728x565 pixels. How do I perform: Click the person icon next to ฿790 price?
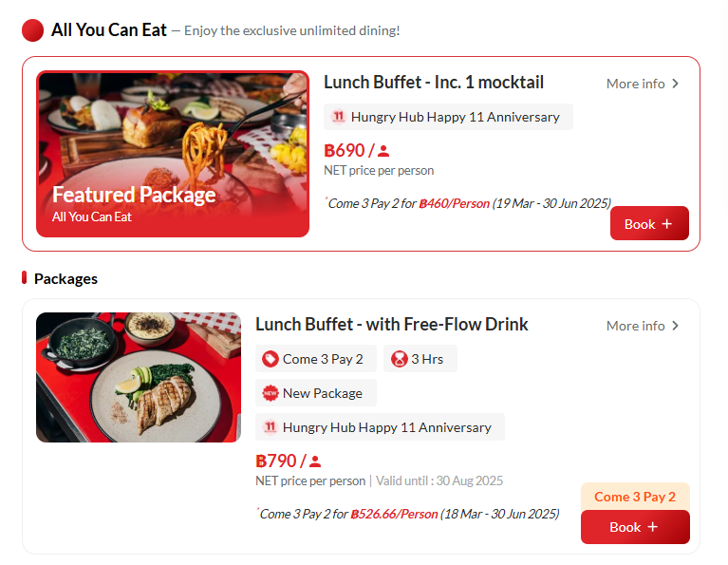315,462
